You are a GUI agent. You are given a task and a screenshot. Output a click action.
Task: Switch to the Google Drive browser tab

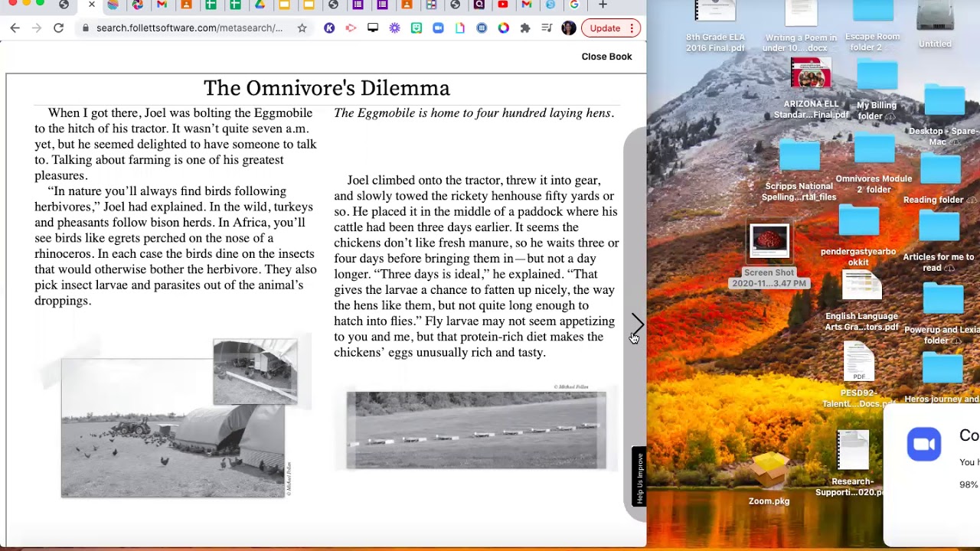click(x=260, y=5)
